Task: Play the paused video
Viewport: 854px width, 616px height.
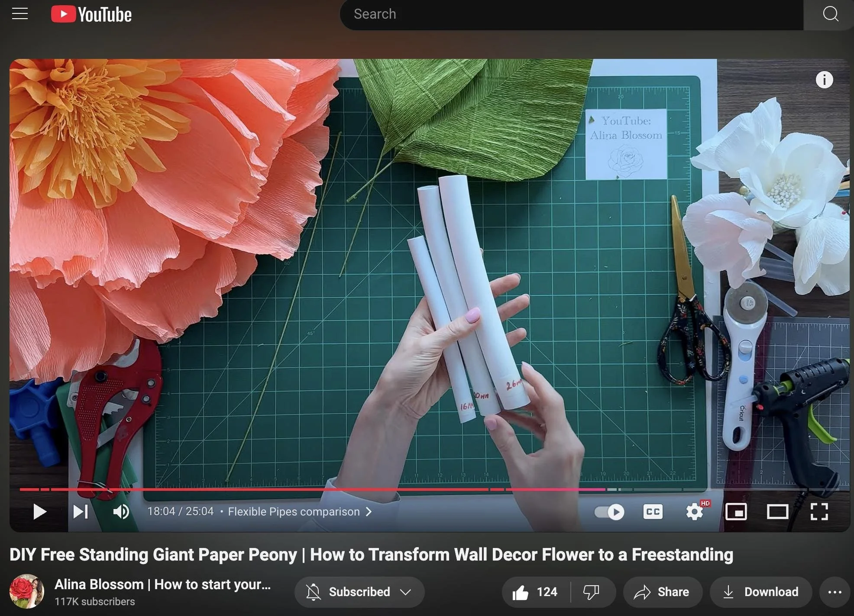Action: coord(39,512)
